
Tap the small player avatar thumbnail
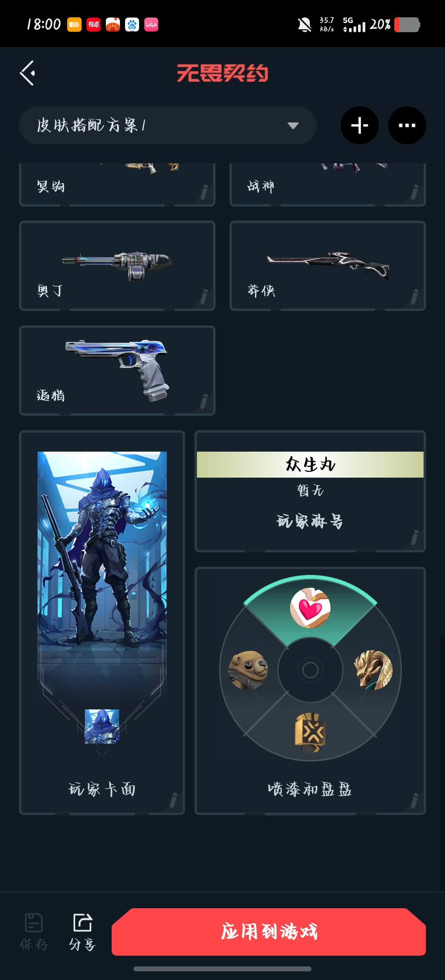point(102,726)
